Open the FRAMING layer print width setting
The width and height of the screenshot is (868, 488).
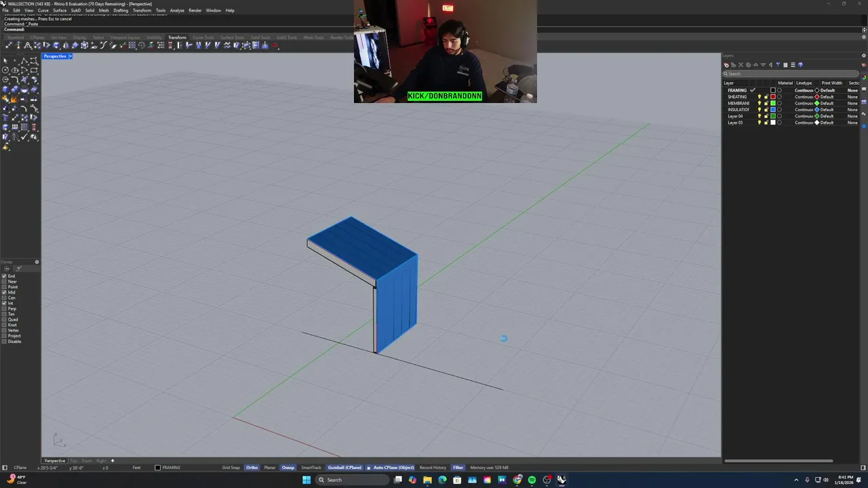pos(827,90)
